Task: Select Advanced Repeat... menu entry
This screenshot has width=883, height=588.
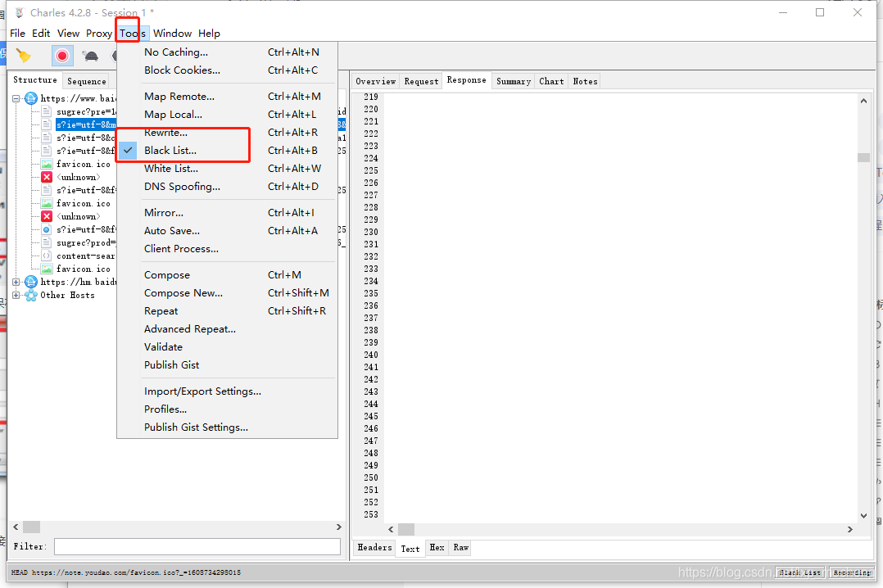Action: point(227,329)
